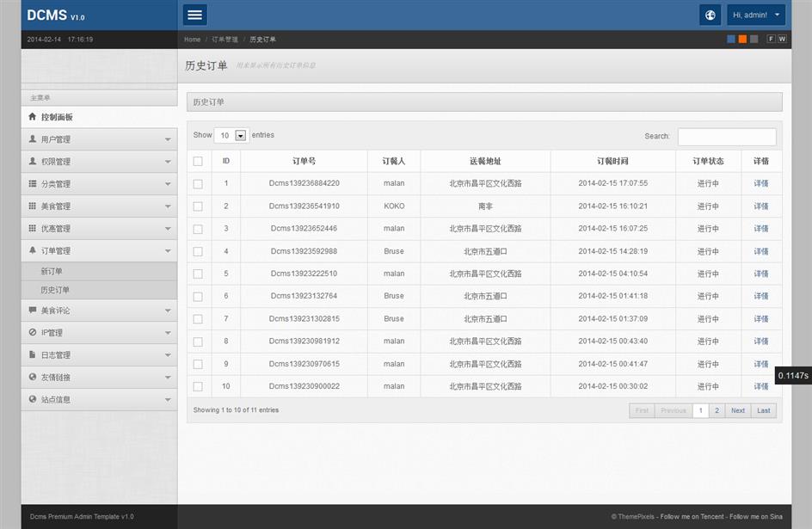Expand the 用户管理 sidebar section arrow

pyautogui.click(x=168, y=139)
